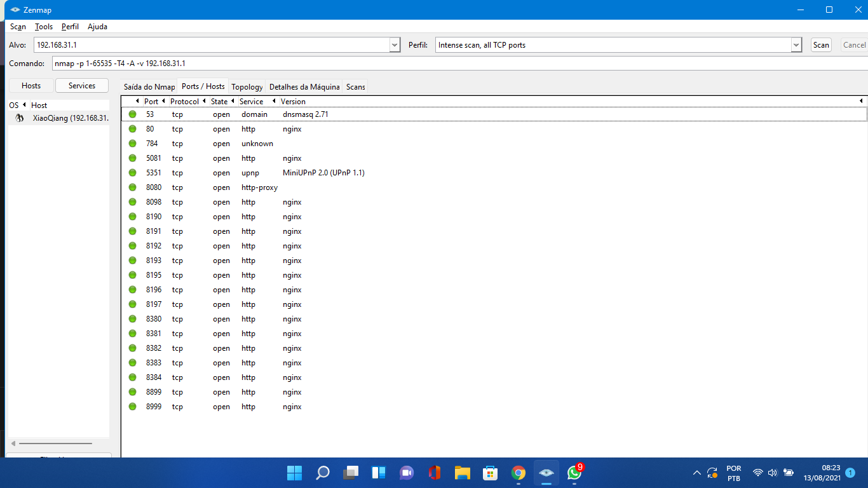Select the dnsmasq 2.71 version cell

click(306, 114)
